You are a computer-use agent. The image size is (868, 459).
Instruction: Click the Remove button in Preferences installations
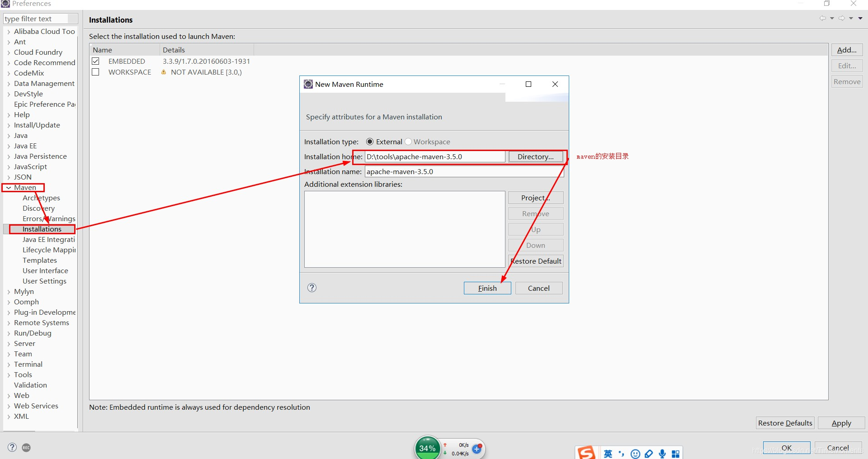click(x=847, y=81)
